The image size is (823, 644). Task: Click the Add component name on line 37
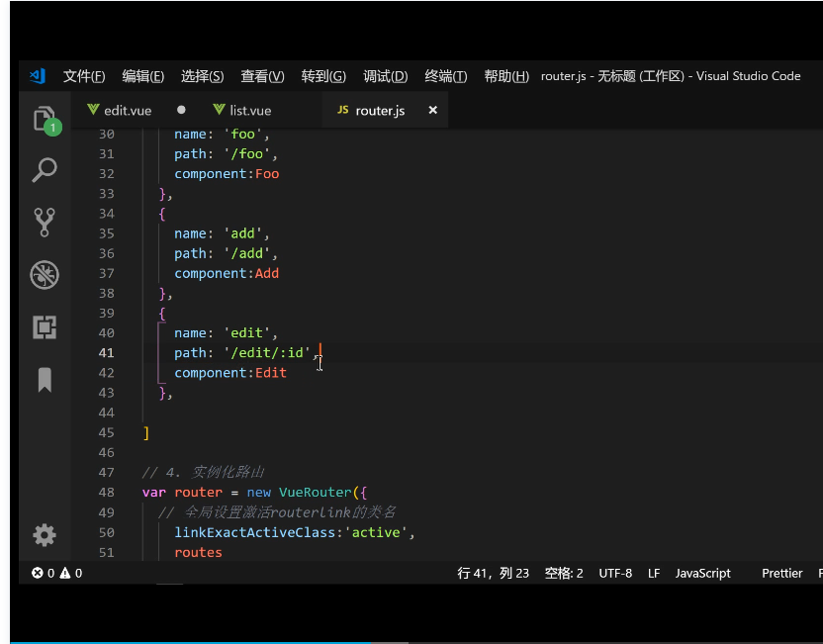click(267, 273)
